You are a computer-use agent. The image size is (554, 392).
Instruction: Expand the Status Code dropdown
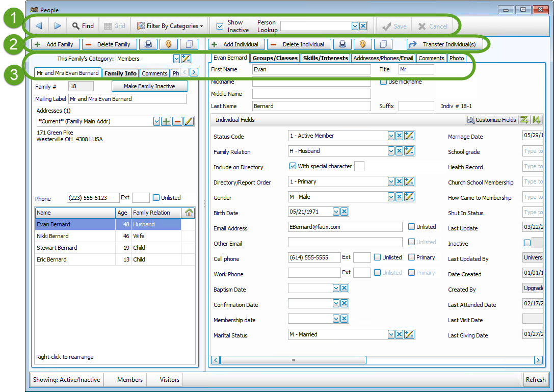[x=391, y=136]
